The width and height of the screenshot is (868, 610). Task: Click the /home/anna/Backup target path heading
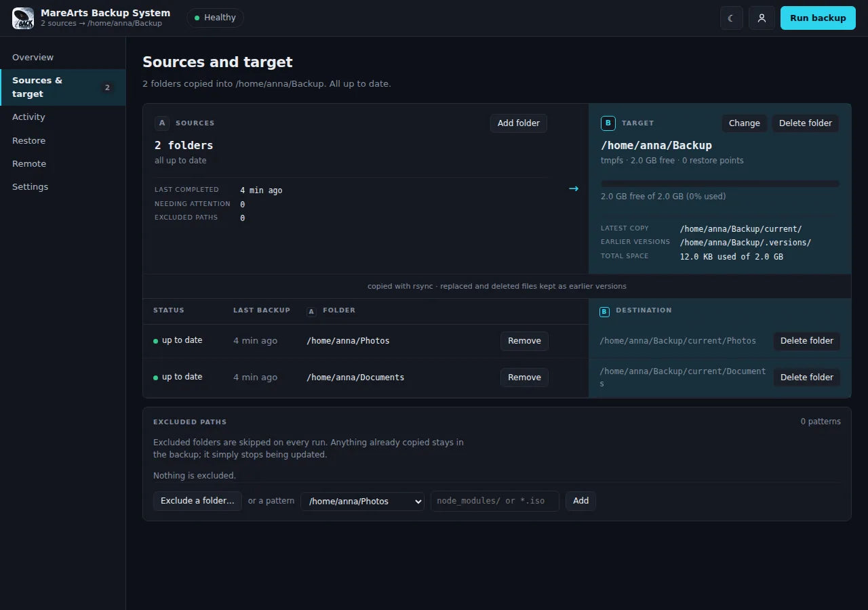point(656,145)
